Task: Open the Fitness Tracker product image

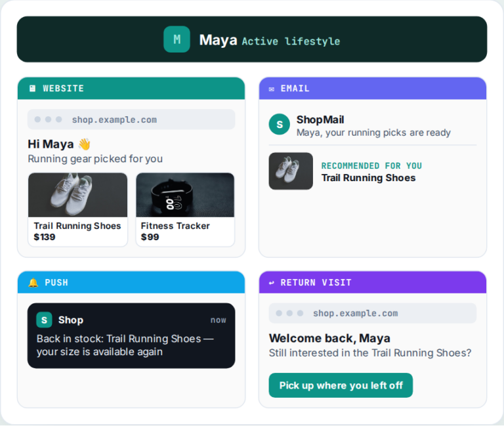Action: (185, 195)
